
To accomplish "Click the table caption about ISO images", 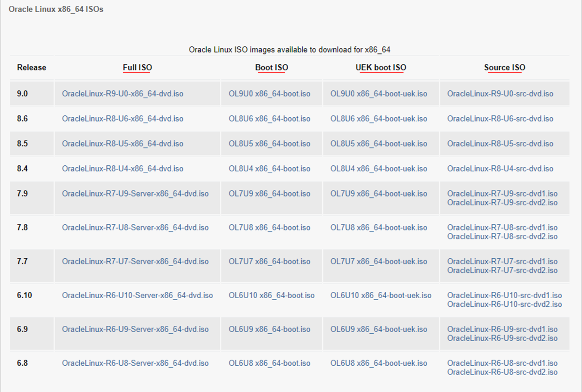I will click(x=289, y=50).
